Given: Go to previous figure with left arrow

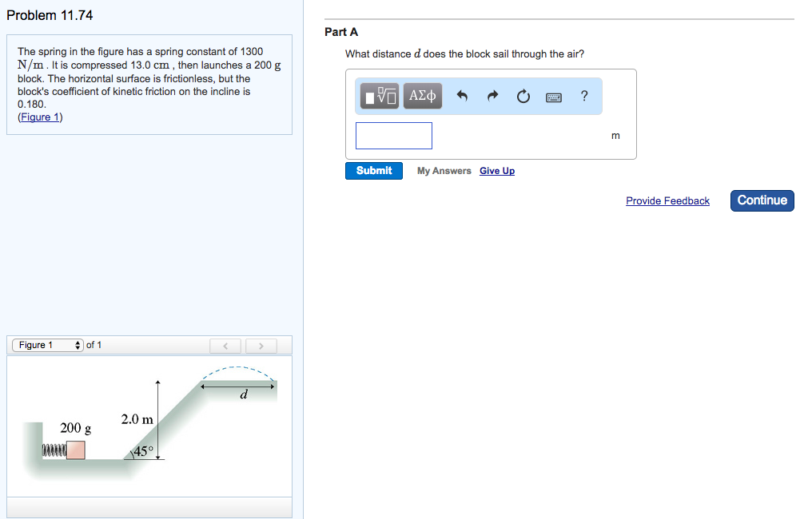Looking at the screenshot, I should pyautogui.click(x=225, y=345).
